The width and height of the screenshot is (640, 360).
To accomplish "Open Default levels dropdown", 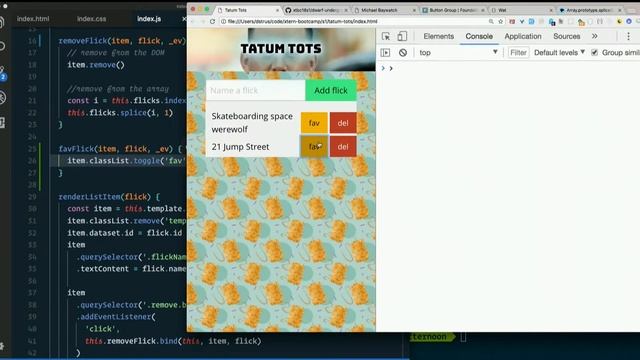I will [x=559, y=53].
